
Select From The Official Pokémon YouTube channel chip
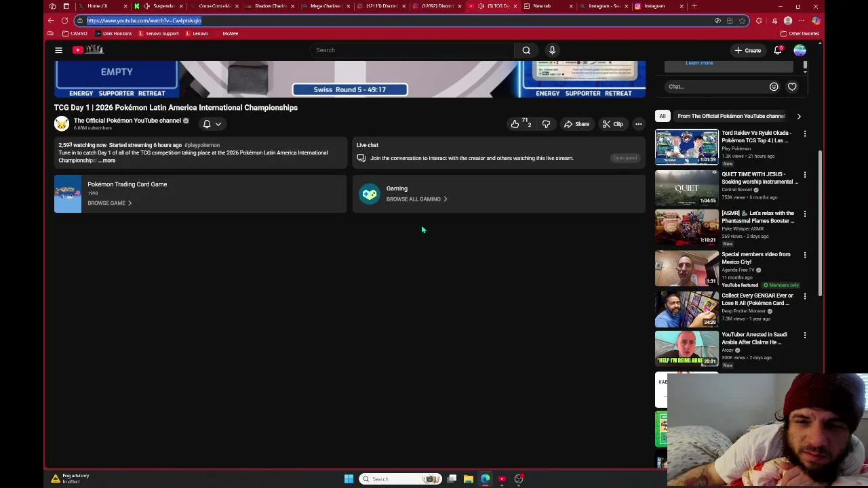[x=731, y=116]
